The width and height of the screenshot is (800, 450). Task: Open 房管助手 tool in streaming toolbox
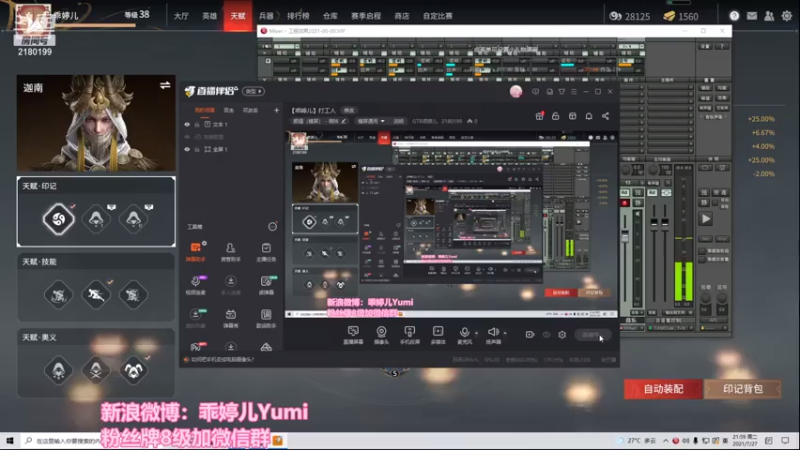click(230, 252)
